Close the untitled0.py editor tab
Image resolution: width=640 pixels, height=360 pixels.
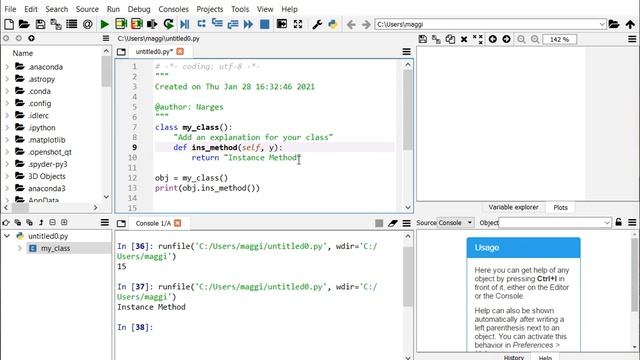coord(180,51)
